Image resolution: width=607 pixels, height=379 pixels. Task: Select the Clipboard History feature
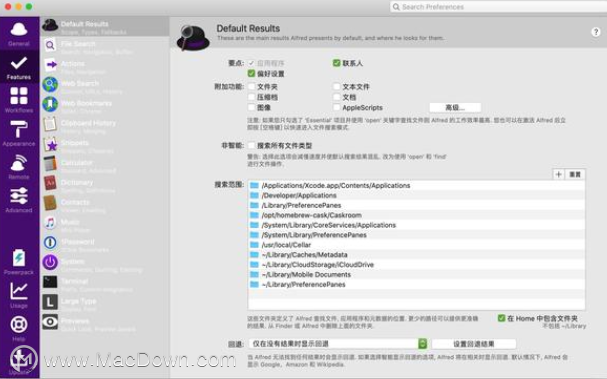point(105,125)
